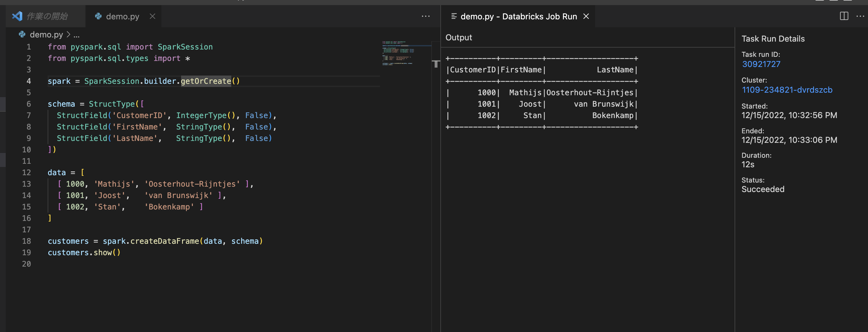This screenshot has width=868, height=332.
Task: Click the Output section heading
Action: click(458, 37)
